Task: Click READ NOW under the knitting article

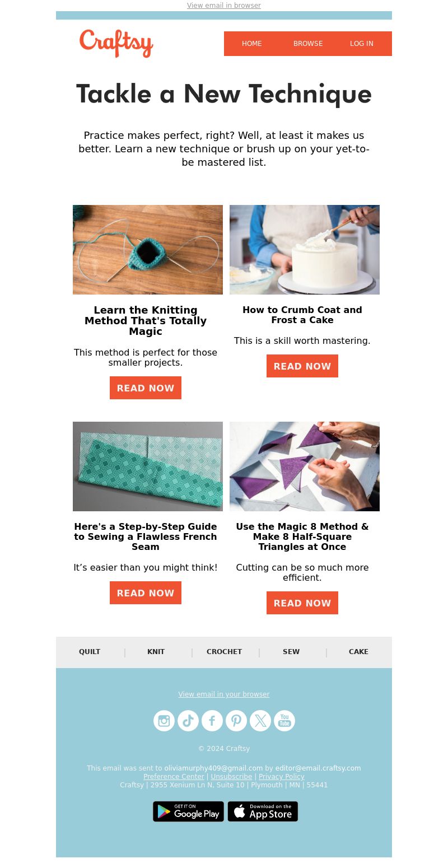Action: click(x=146, y=388)
